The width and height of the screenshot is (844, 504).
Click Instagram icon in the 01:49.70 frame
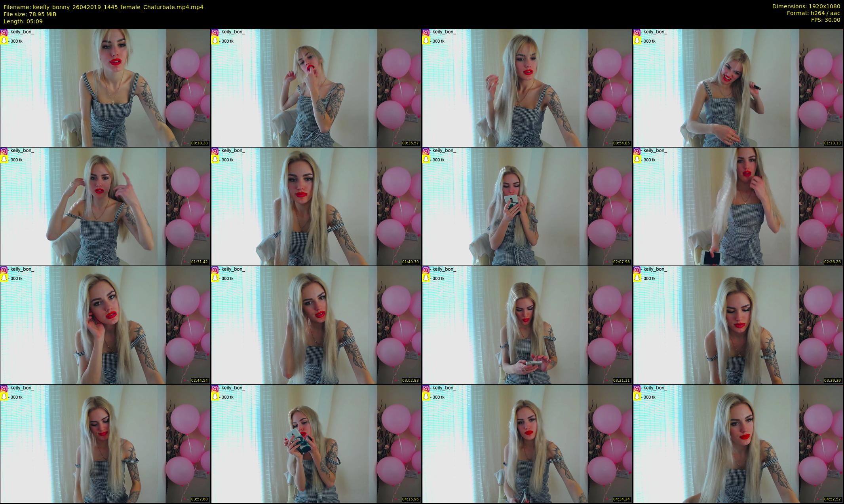coord(215,151)
